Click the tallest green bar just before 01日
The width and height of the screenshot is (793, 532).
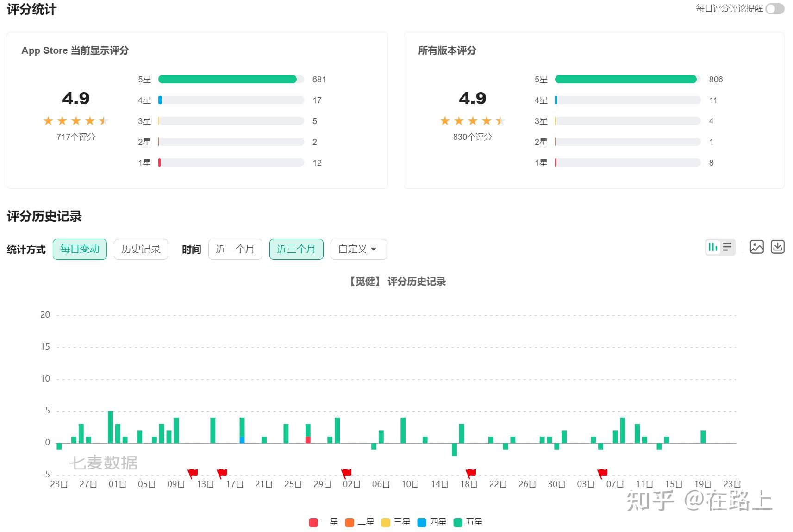[x=110, y=427]
